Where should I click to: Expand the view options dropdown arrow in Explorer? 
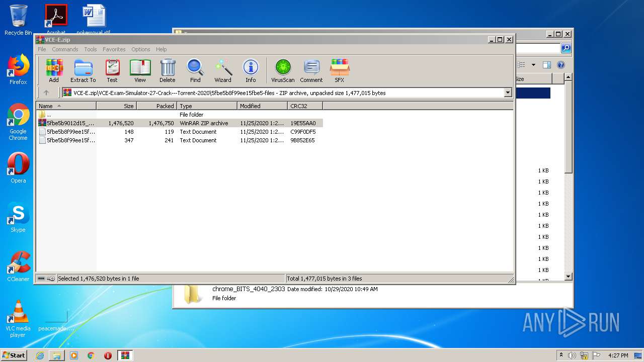(533, 65)
